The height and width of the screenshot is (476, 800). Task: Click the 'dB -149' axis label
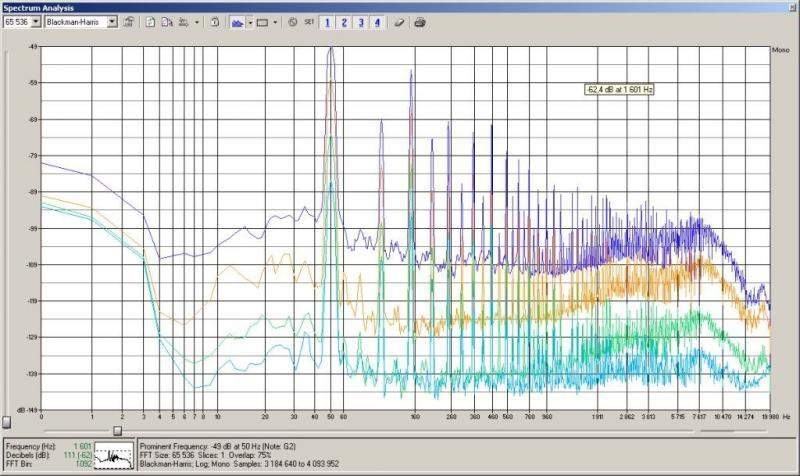coord(27,410)
